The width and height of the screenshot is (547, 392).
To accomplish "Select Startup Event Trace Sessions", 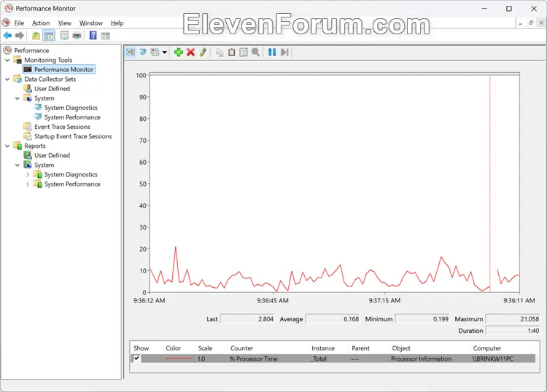I will click(x=73, y=136).
